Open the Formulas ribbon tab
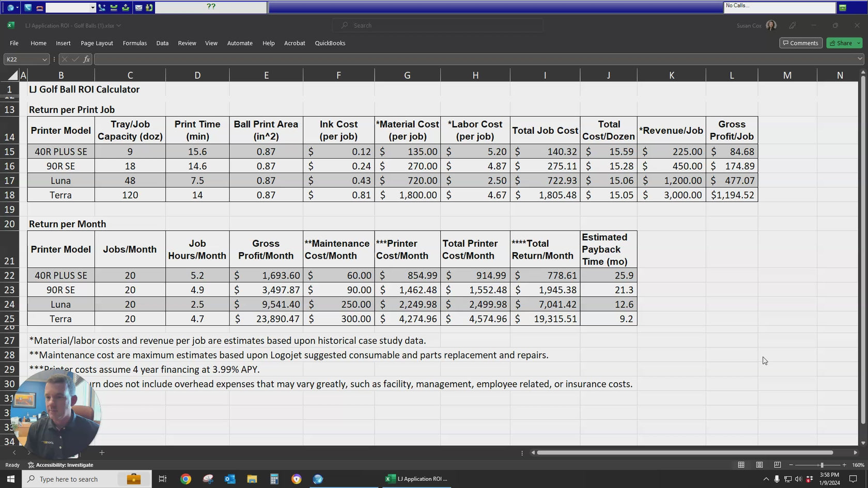The height and width of the screenshot is (488, 868). pyautogui.click(x=134, y=43)
